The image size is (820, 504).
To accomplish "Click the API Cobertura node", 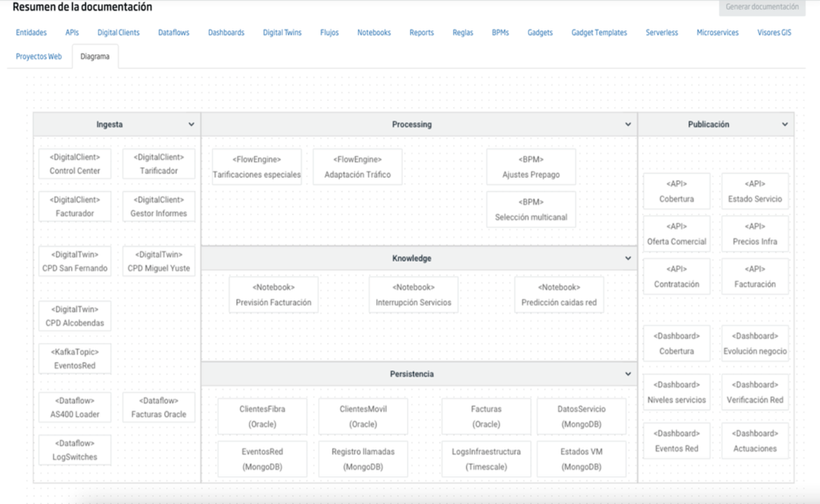I will [x=677, y=191].
